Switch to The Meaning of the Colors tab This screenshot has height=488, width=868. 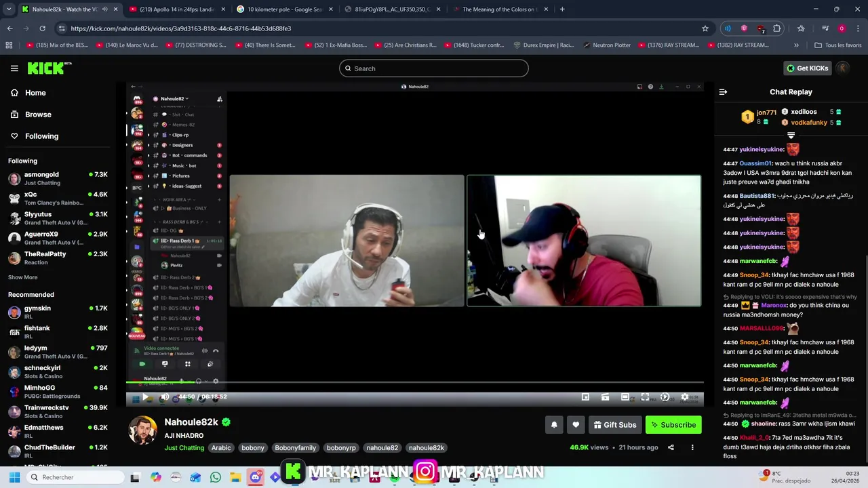[x=500, y=9]
